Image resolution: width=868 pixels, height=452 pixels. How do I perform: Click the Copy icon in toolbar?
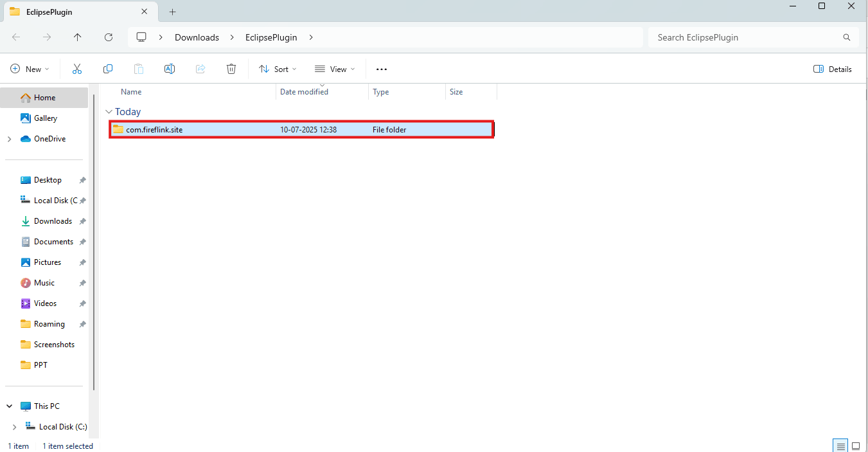point(108,69)
